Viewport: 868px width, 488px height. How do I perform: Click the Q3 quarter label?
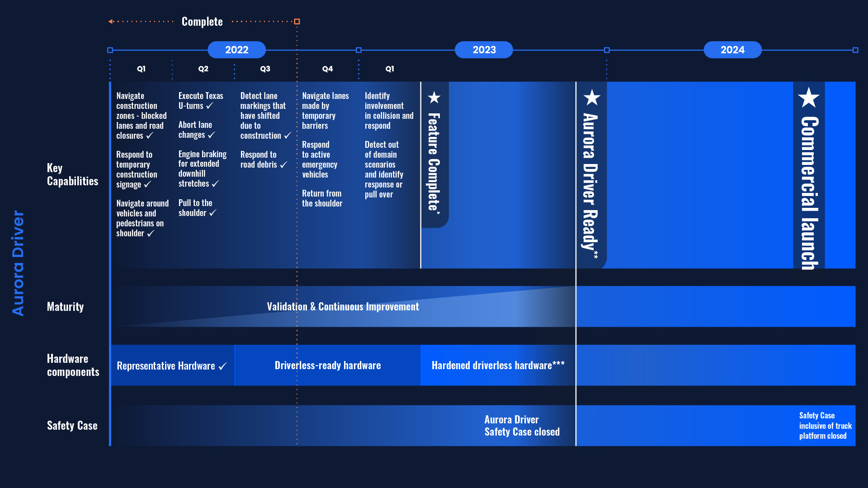[x=265, y=69]
